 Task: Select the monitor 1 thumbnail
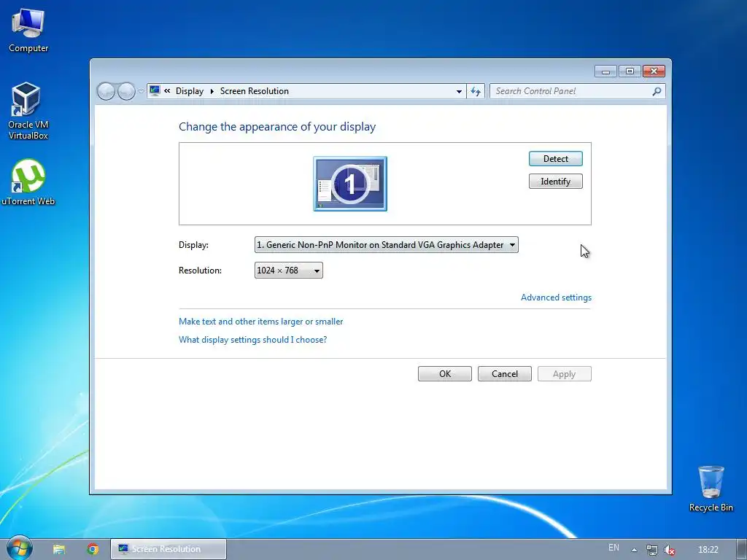coord(350,184)
